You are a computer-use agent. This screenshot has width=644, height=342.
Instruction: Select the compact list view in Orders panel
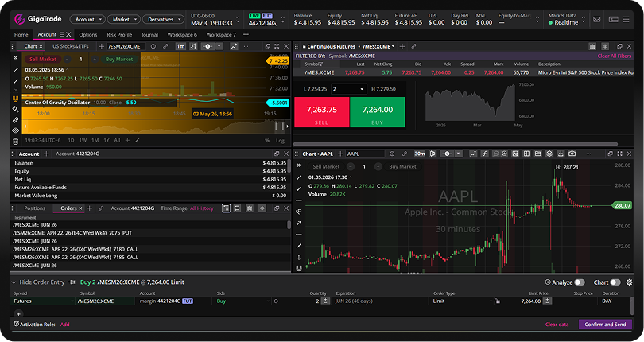[237, 208]
